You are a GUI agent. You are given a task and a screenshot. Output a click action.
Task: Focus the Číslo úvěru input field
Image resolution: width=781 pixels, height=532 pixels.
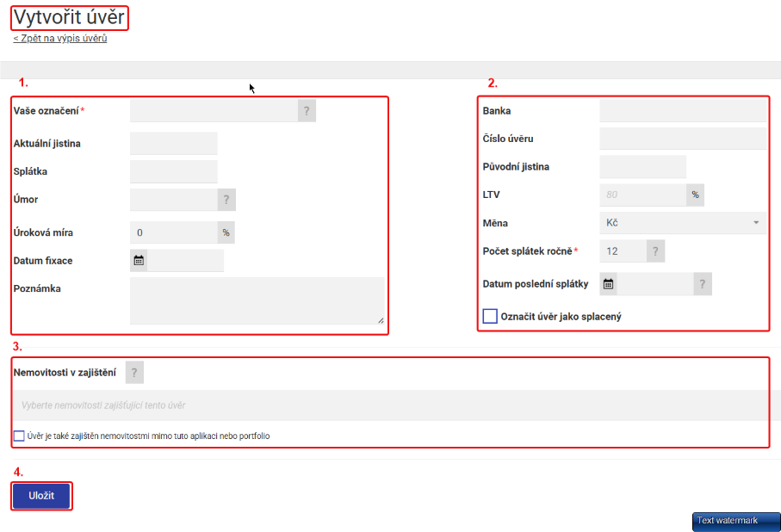(682, 139)
